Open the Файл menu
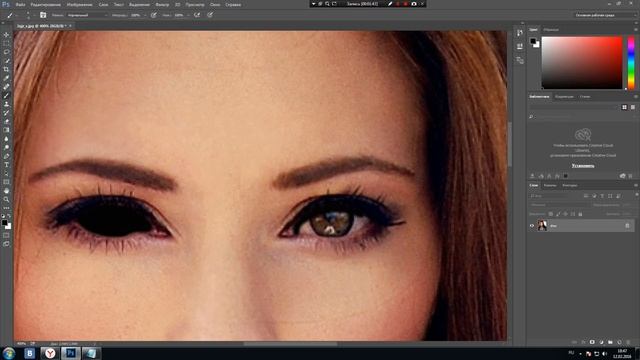Image resolution: width=640 pixels, height=360 pixels. click(x=20, y=4)
